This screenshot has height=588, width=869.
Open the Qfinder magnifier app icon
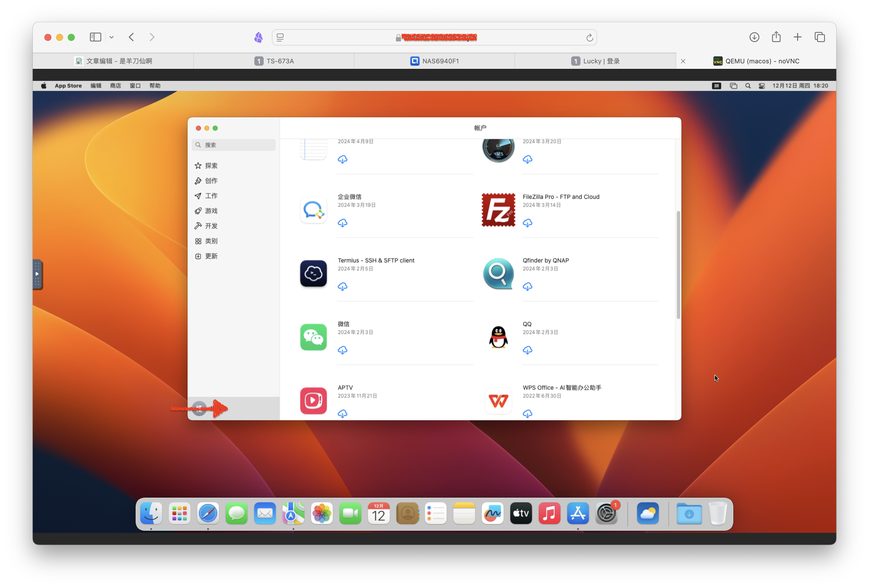(x=498, y=274)
